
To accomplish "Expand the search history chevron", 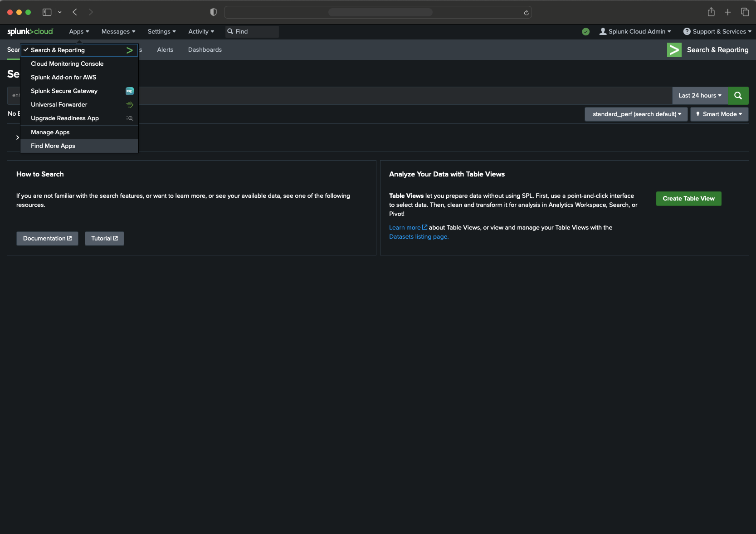I will tap(18, 137).
